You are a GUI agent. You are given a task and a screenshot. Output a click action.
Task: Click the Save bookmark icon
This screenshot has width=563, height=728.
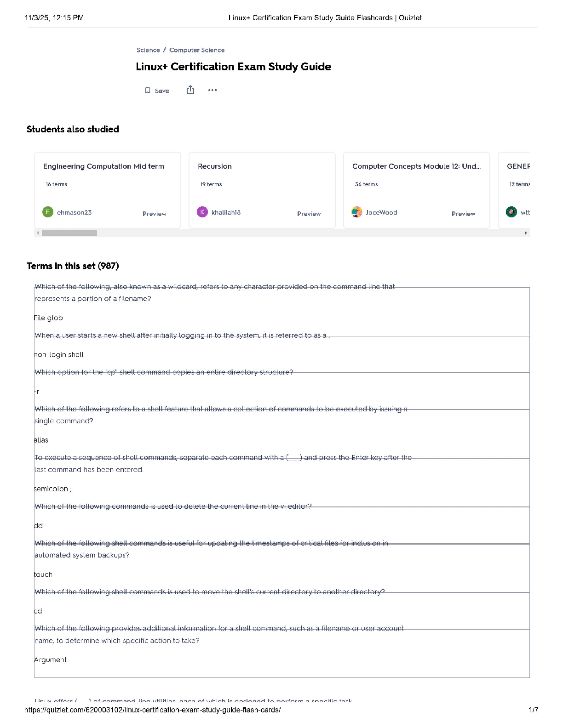point(148,91)
